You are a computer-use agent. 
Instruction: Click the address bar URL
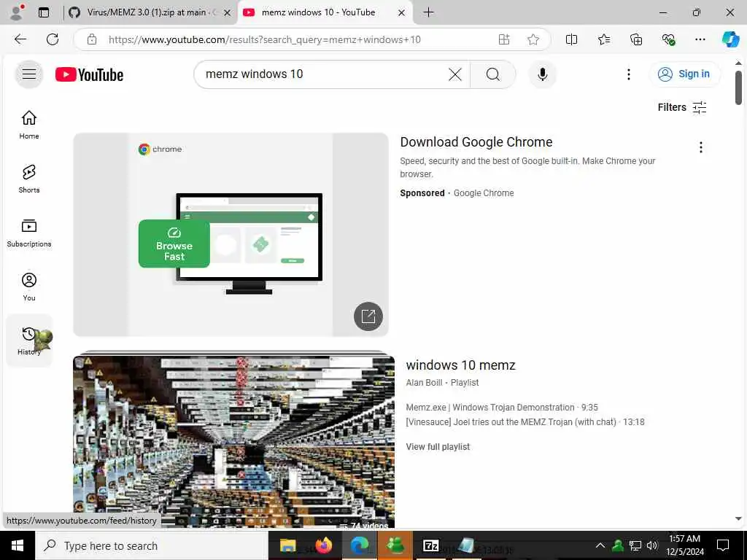pyautogui.click(x=264, y=39)
